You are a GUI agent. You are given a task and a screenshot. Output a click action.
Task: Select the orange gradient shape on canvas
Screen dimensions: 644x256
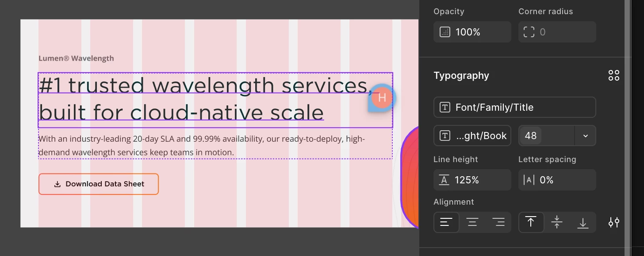click(410, 177)
